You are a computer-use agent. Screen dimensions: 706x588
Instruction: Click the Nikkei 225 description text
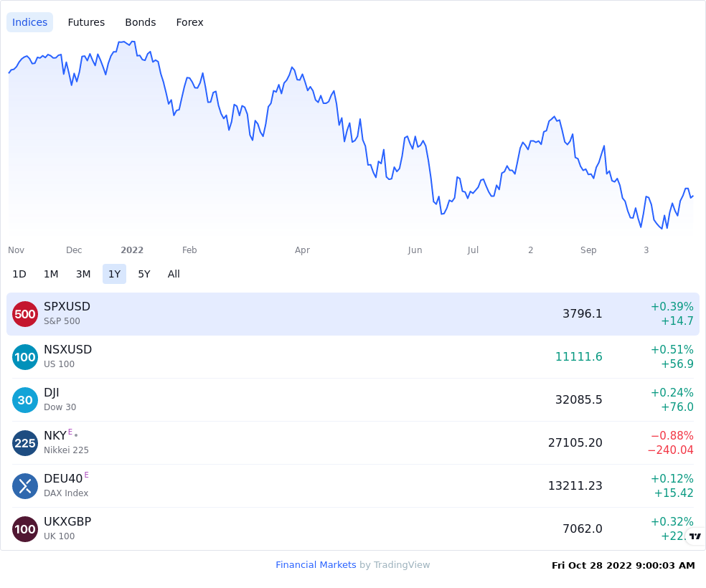(x=66, y=450)
